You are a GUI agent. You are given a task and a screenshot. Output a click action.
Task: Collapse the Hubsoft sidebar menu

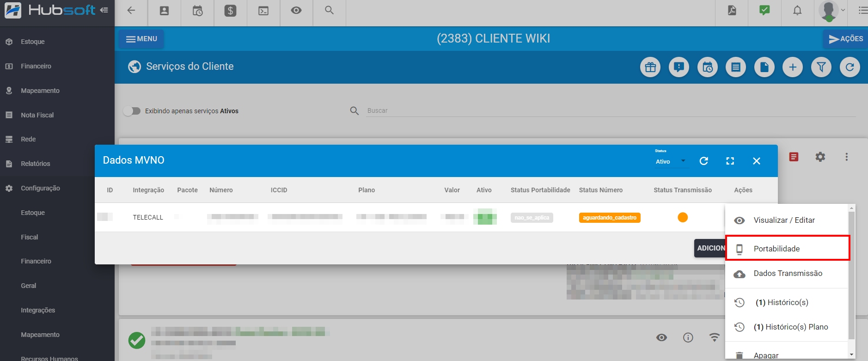tap(104, 10)
